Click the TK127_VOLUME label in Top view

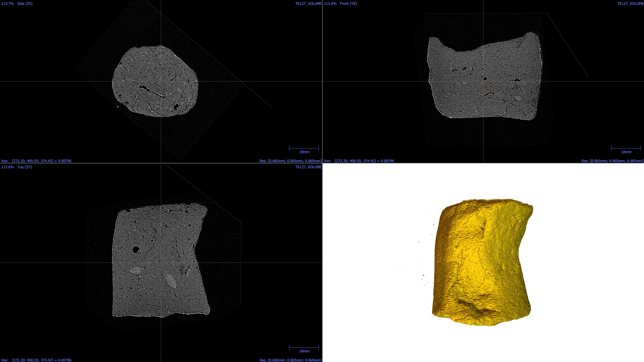pyautogui.click(x=308, y=167)
